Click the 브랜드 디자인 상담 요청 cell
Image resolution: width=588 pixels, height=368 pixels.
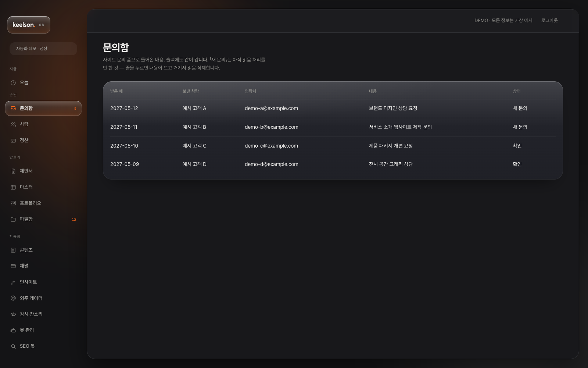click(x=393, y=108)
